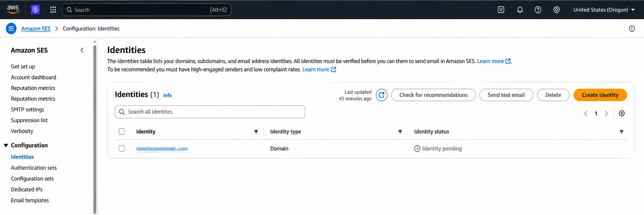Toggle the blue hamburger navigation button
Viewport: 644px width, 215px height.
(11, 29)
